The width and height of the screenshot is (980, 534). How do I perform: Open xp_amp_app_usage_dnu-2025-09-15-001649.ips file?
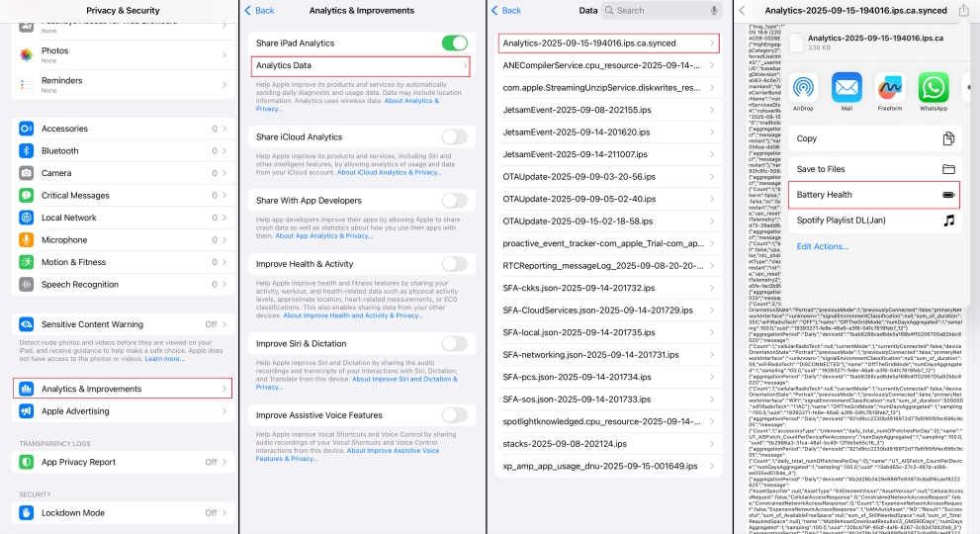click(608, 466)
